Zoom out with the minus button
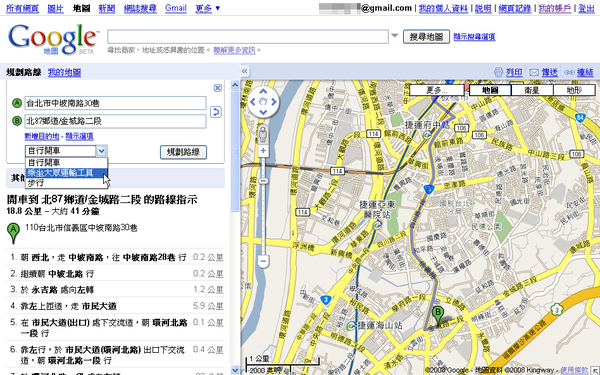600x375 pixels. click(x=263, y=261)
